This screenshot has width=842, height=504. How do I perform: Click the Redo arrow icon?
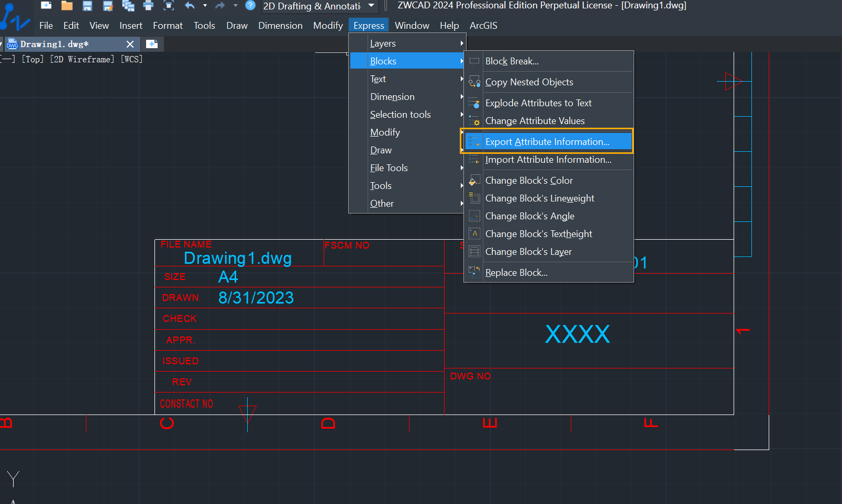pyautogui.click(x=220, y=6)
